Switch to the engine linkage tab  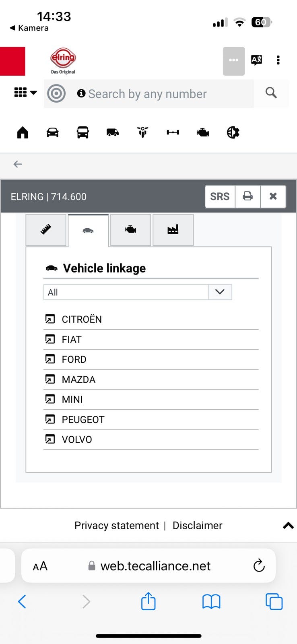pyautogui.click(x=131, y=230)
